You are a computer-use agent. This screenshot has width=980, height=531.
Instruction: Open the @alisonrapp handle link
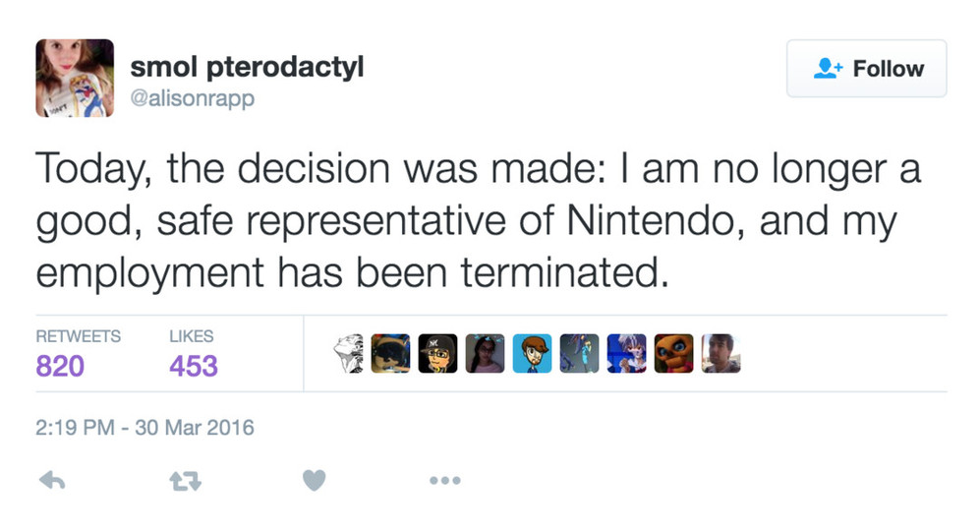[x=192, y=99]
